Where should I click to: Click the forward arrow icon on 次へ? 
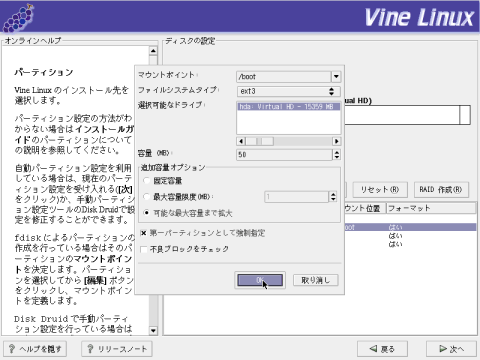[x=443, y=349]
